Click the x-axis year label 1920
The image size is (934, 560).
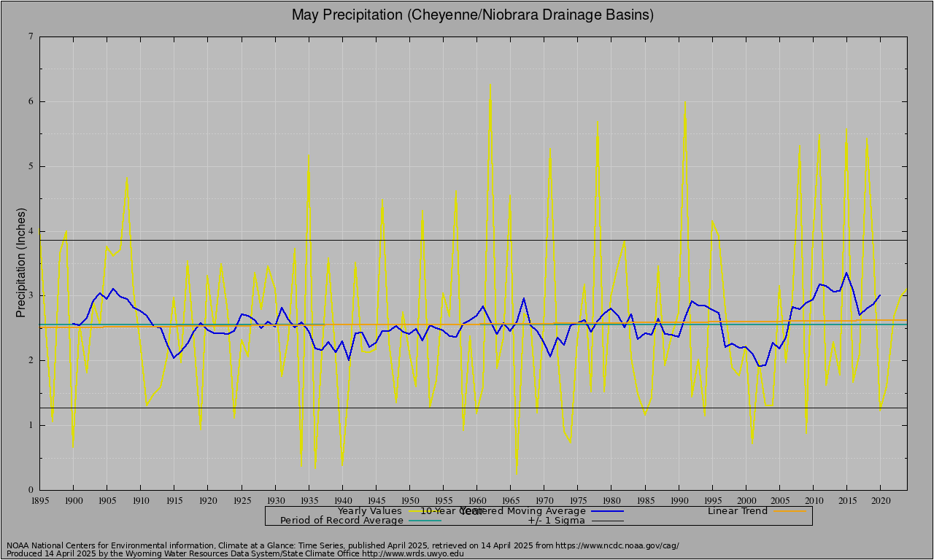click(207, 500)
